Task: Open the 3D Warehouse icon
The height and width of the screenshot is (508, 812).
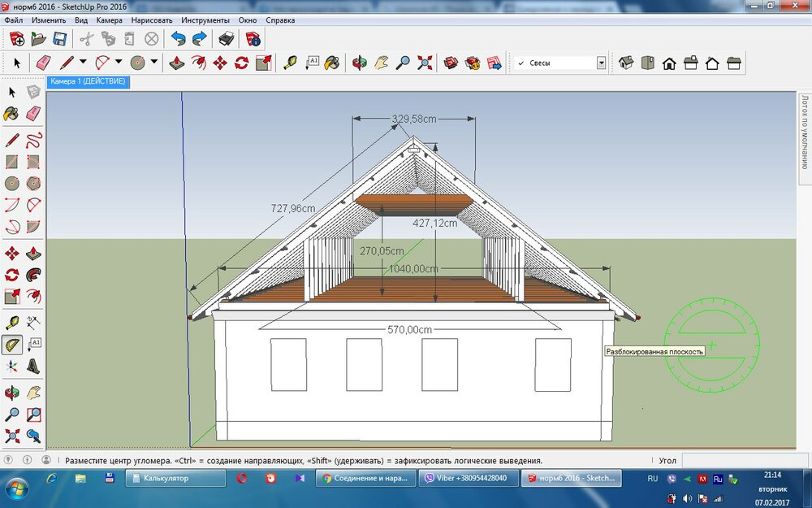Action: point(451,63)
